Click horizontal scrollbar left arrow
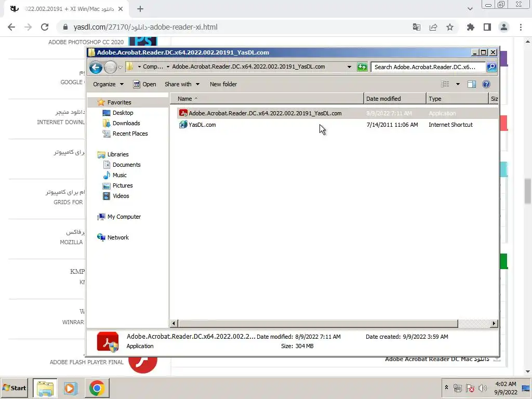Image resolution: width=532 pixels, height=399 pixels. click(174, 323)
